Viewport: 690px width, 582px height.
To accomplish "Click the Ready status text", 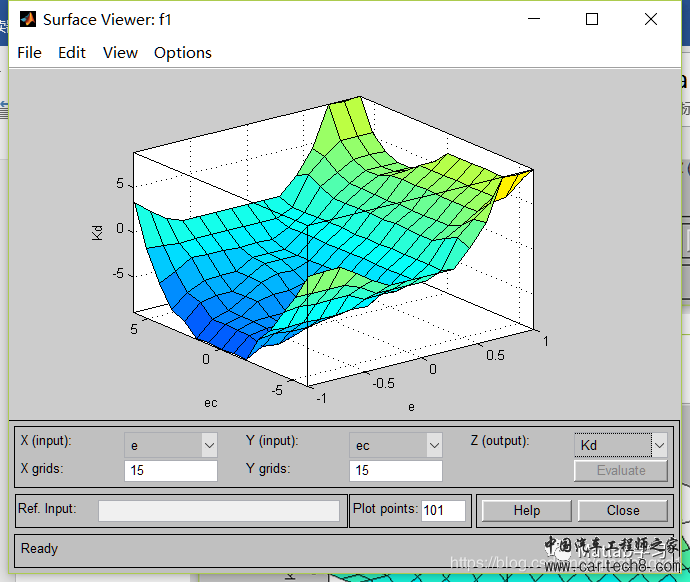I will point(40,549).
